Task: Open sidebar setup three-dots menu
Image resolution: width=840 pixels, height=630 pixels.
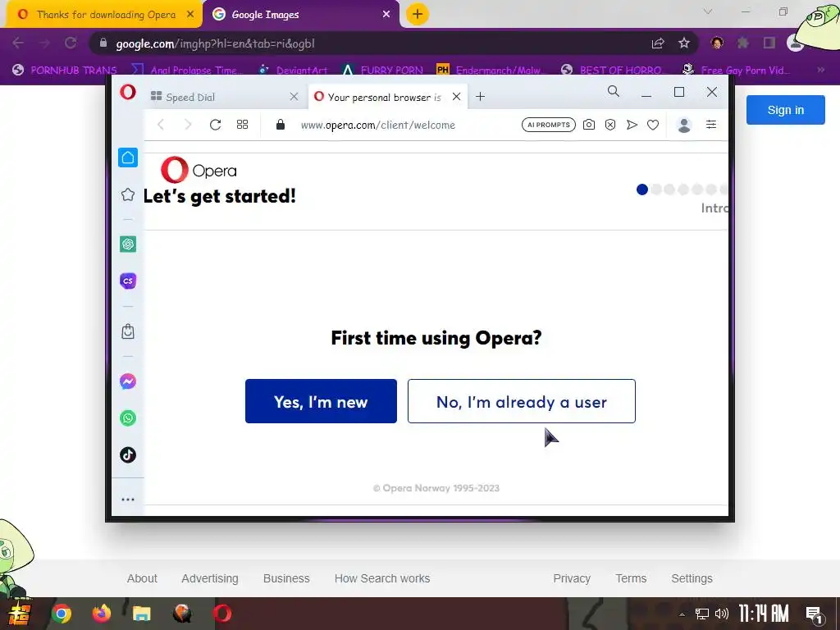Action: pos(127,500)
